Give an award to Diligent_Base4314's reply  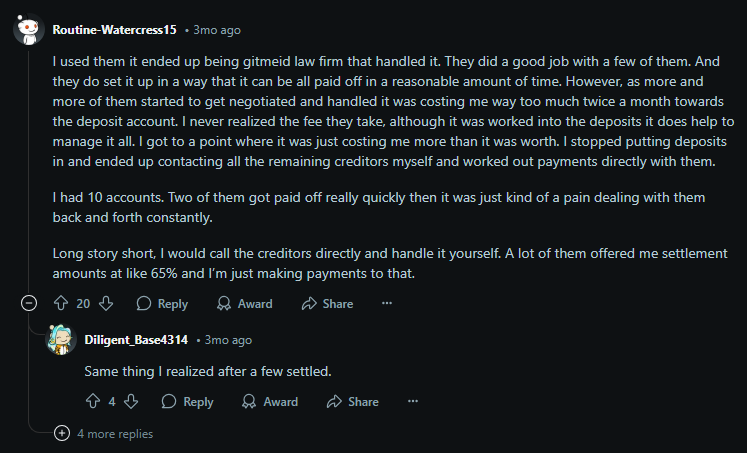pos(269,401)
